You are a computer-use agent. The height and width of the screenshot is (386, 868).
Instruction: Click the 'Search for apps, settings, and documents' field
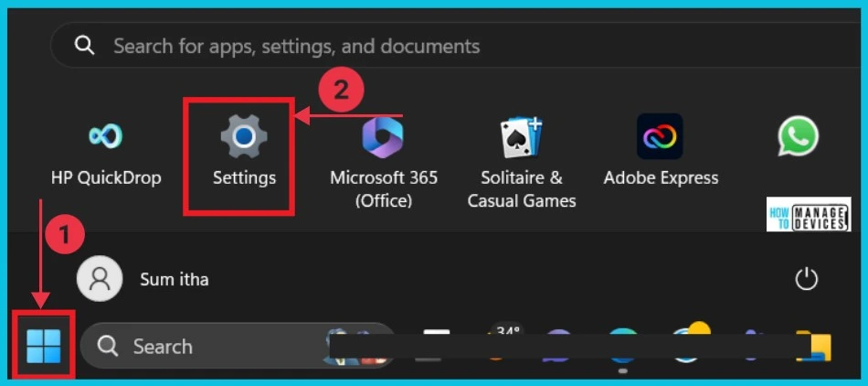(x=457, y=46)
